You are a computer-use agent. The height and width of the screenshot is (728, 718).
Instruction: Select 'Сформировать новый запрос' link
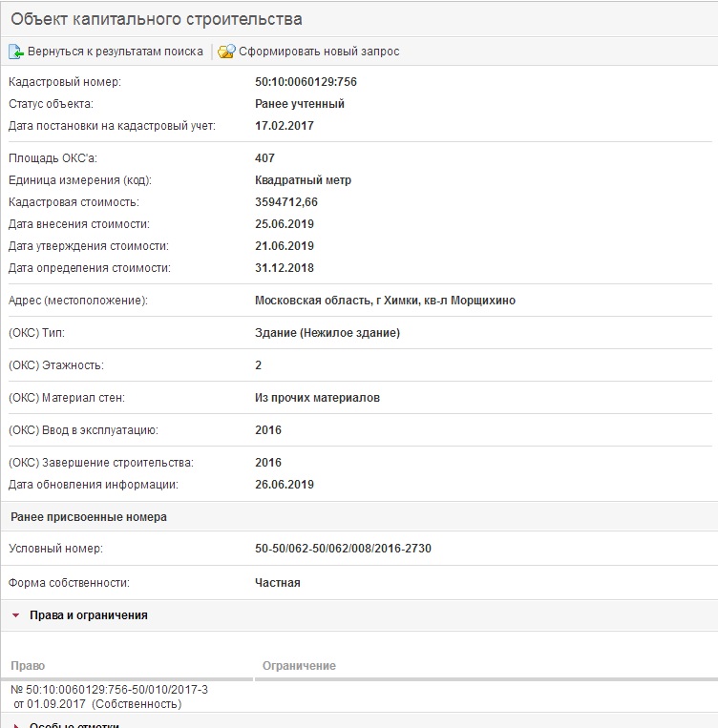(x=319, y=52)
